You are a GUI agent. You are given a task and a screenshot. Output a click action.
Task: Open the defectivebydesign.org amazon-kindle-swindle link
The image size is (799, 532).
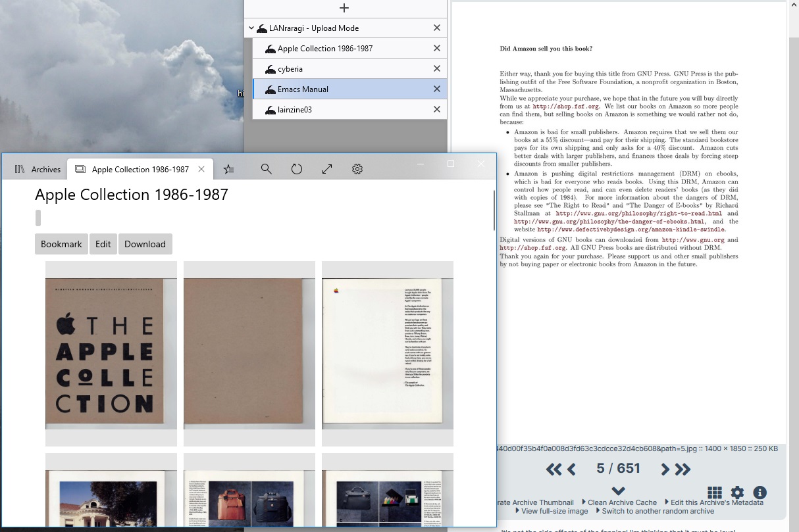tap(631, 230)
